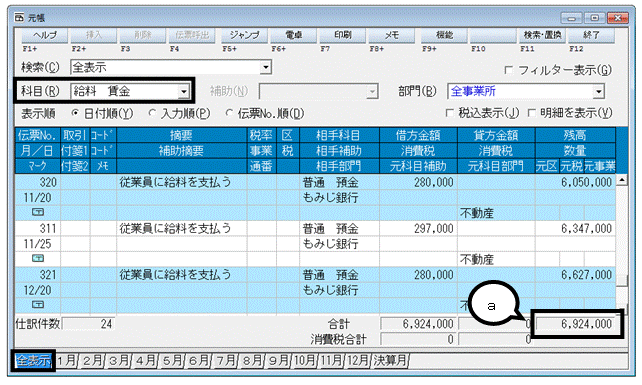The width and height of the screenshot is (642, 385).
Task: Switch to the 5月 tab
Action: point(172,361)
